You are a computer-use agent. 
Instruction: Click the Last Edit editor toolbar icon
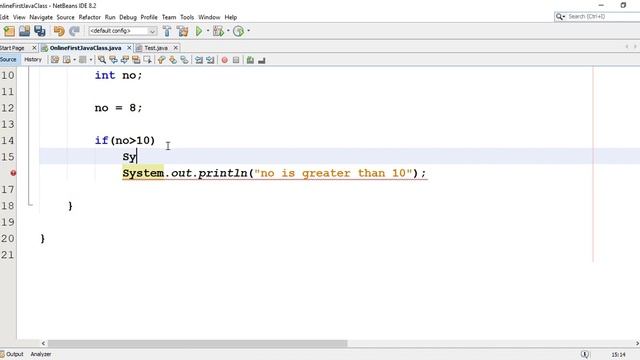(55, 60)
